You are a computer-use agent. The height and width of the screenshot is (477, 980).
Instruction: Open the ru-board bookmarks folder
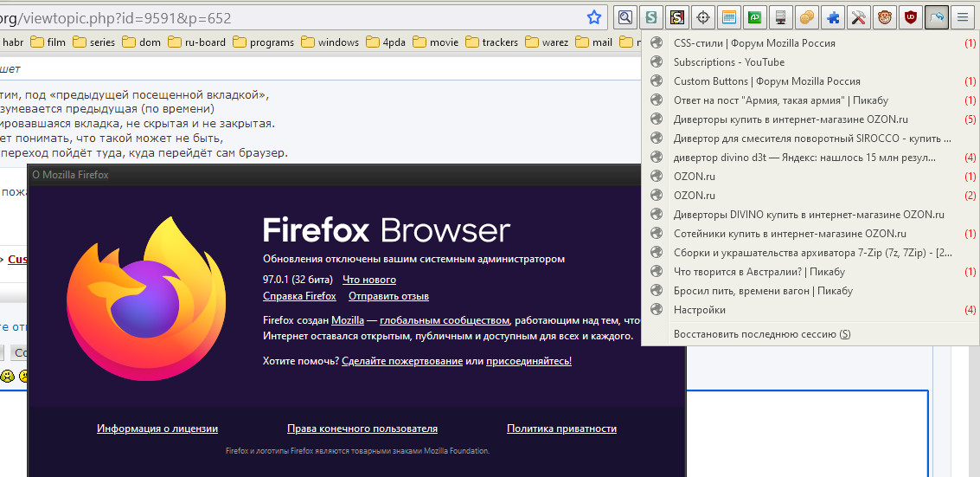197,42
